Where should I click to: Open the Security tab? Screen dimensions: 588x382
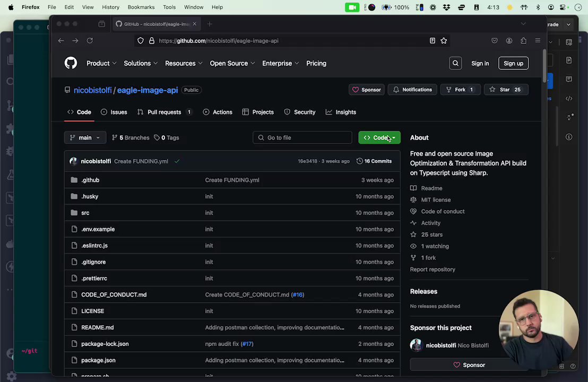click(300, 112)
